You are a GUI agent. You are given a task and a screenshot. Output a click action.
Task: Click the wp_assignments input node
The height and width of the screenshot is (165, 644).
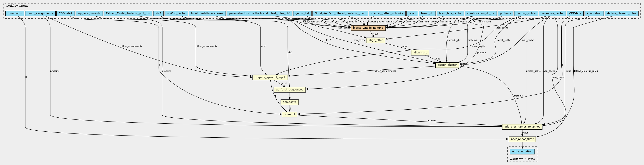click(89, 13)
